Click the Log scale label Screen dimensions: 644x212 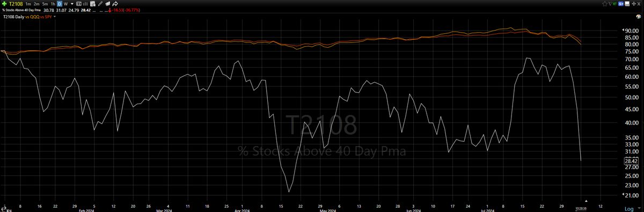coord(629,208)
